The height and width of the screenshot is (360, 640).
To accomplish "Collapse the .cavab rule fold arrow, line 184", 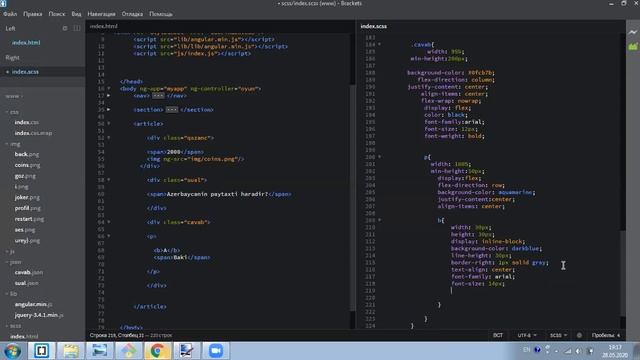I will (379, 44).
